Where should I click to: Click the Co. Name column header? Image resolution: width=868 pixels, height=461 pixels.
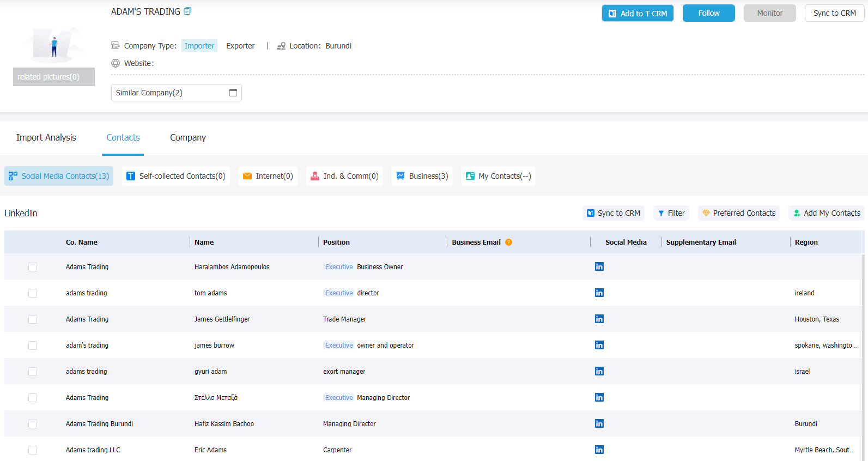82,242
